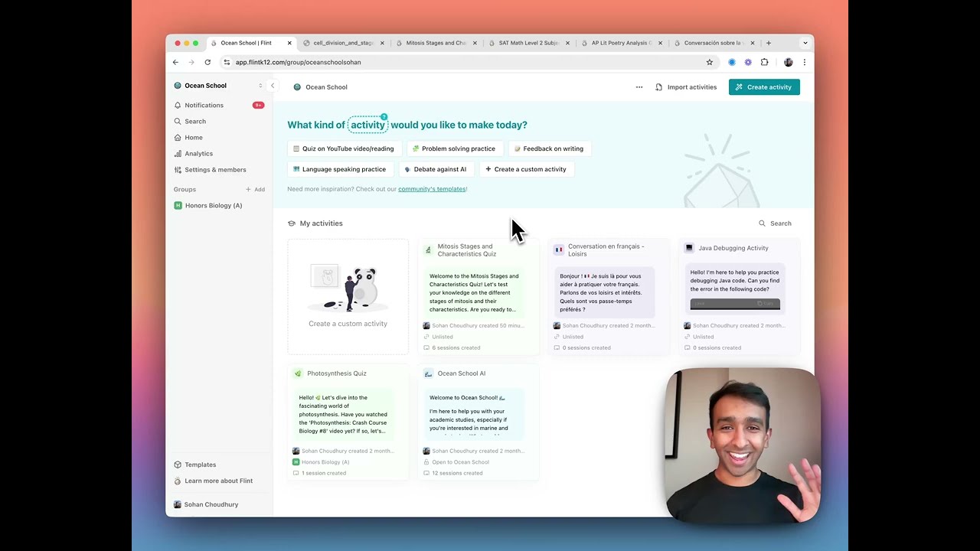Switch to the Conversación sobre browser tab
Screen dimensions: 980x551
(x=714, y=43)
